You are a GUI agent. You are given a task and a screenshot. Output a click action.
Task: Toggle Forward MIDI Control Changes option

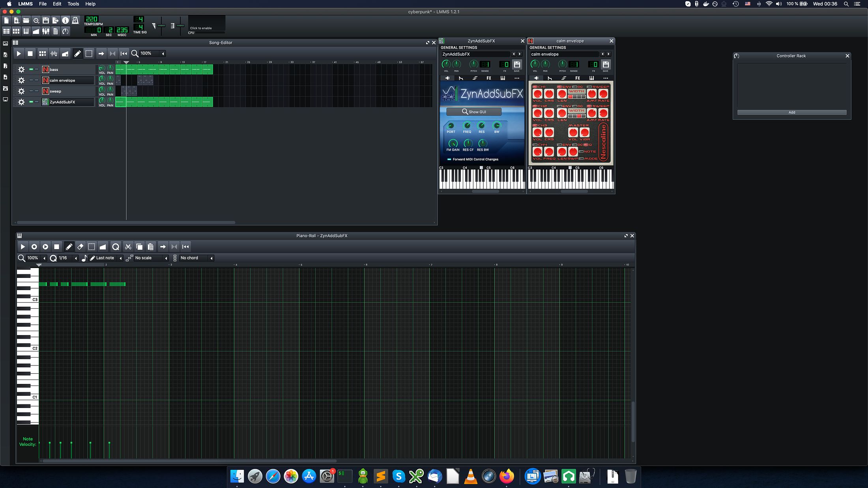pos(449,159)
